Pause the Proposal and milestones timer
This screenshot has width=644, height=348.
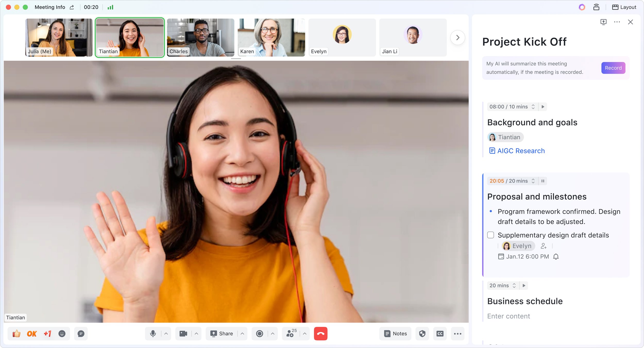pos(543,181)
